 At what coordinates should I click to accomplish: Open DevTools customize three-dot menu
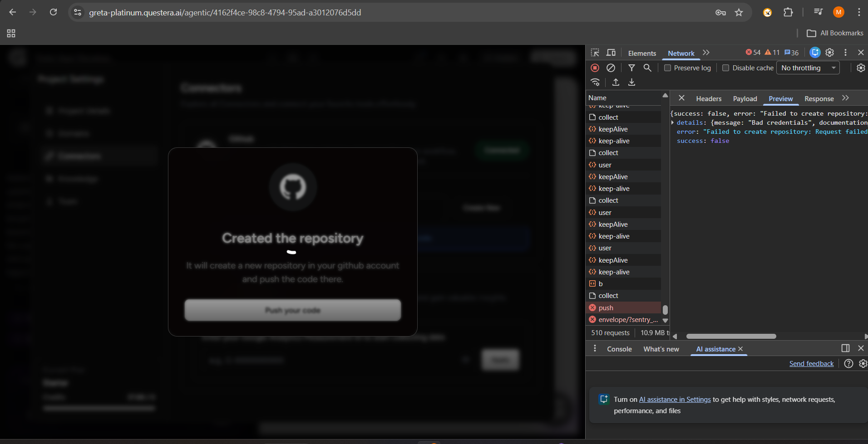(x=845, y=53)
